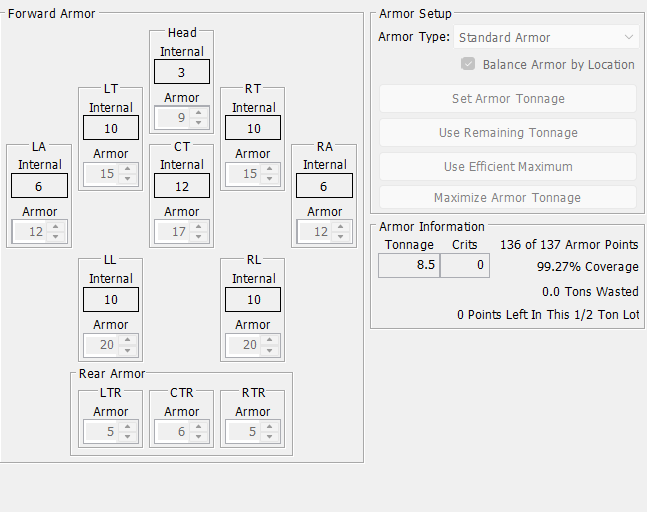Click the LA Internal value box
Image resolution: width=647 pixels, height=512 pixels.
pos(39,186)
